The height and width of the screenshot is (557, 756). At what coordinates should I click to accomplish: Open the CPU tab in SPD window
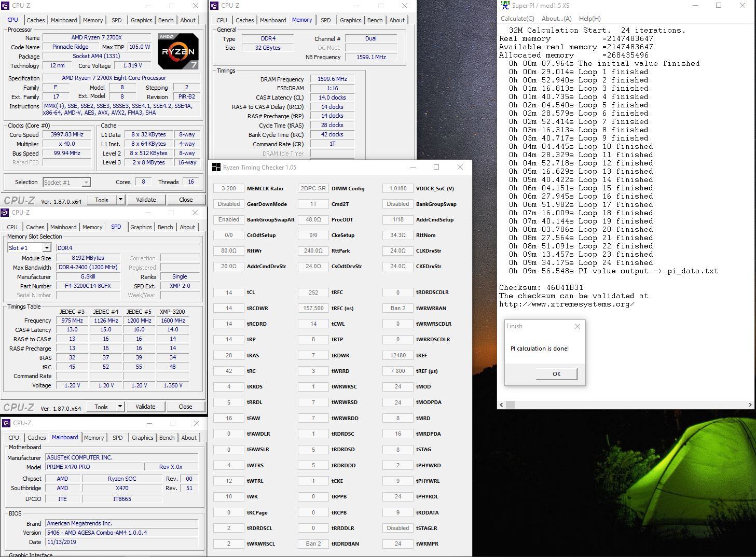12,227
